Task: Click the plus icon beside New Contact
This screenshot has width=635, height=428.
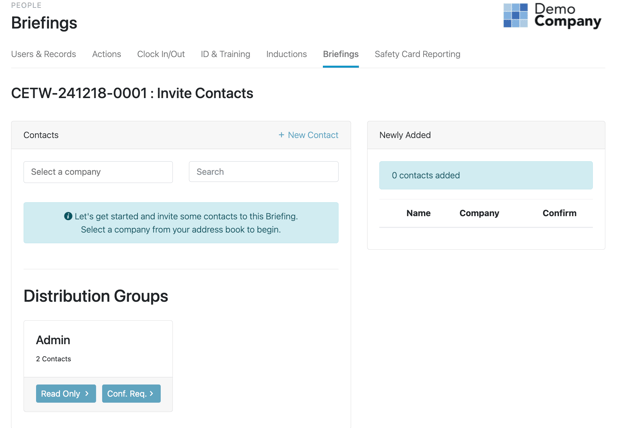Action: (x=281, y=135)
